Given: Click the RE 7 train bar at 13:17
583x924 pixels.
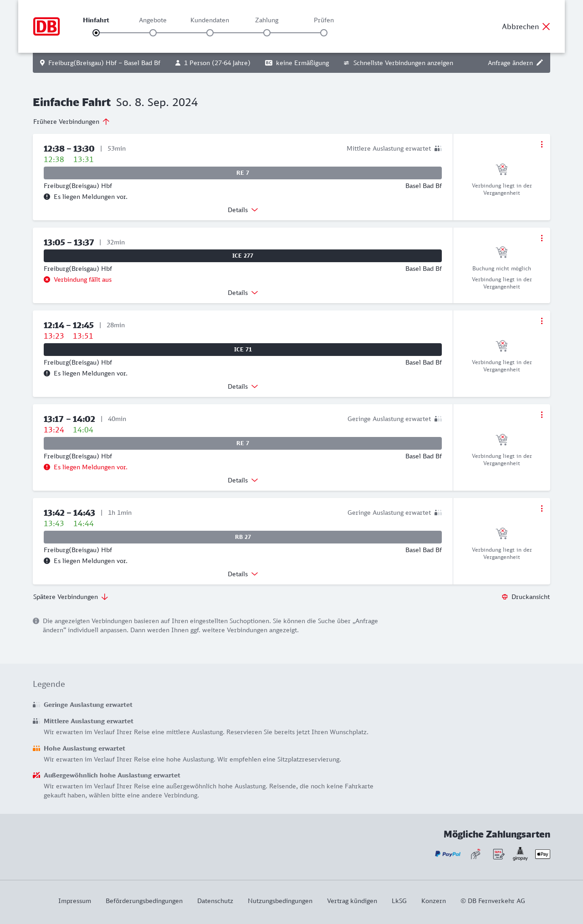Looking at the screenshot, I should tap(243, 443).
